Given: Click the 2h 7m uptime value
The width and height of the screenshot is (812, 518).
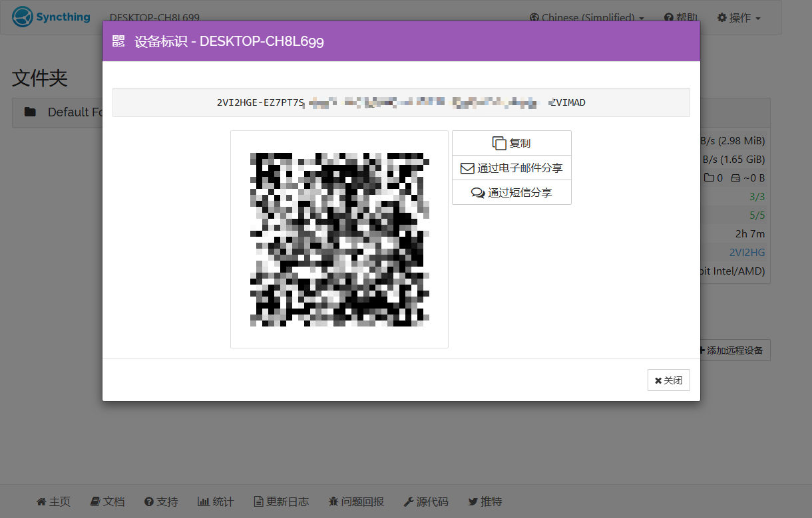Looking at the screenshot, I should coord(750,234).
